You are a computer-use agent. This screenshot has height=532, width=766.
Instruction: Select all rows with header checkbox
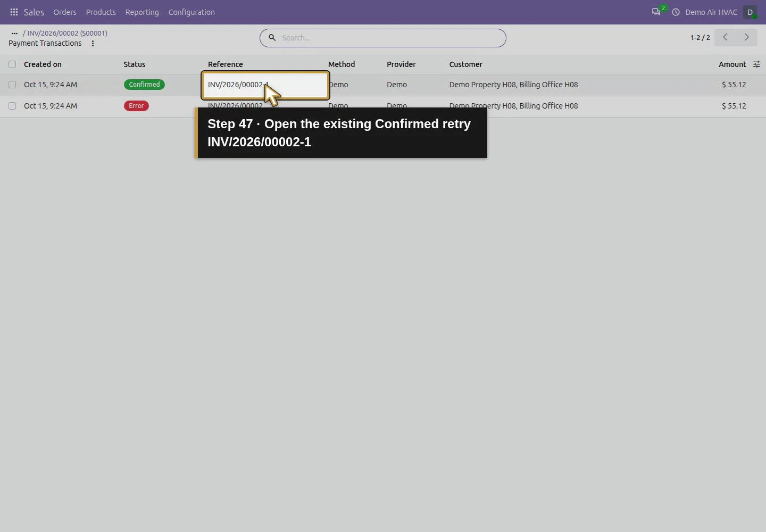click(x=12, y=64)
